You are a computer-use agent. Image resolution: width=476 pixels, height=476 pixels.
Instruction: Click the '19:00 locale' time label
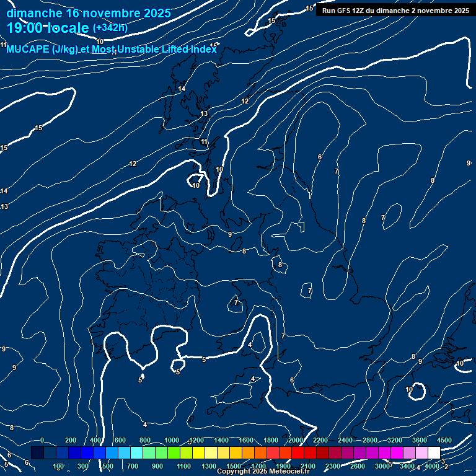click(48, 28)
